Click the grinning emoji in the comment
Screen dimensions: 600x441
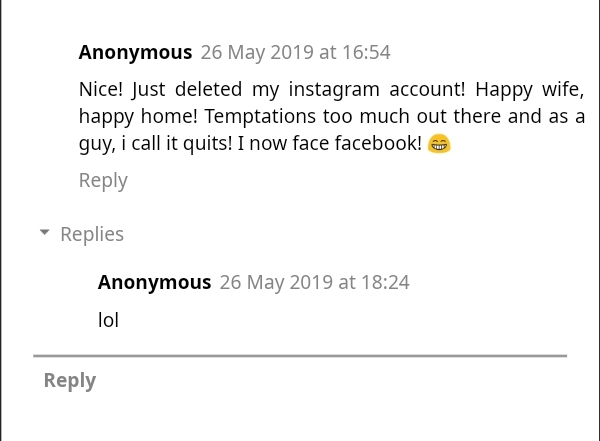click(x=439, y=144)
